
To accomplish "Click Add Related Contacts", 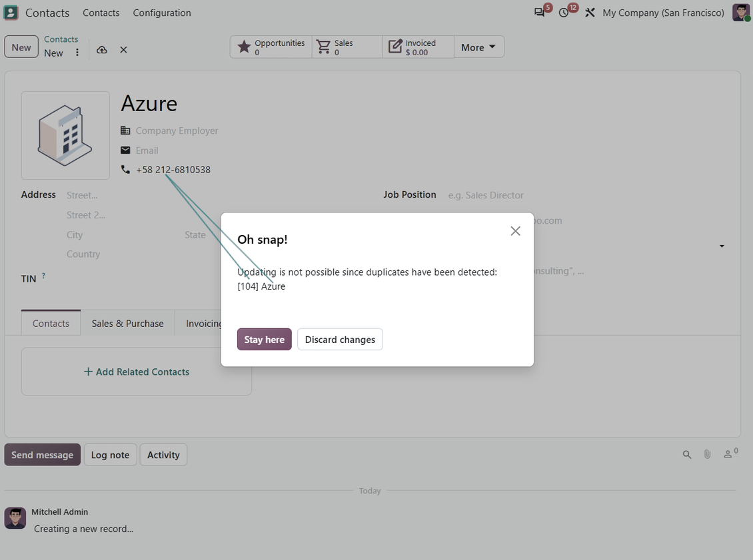I will click(x=137, y=372).
